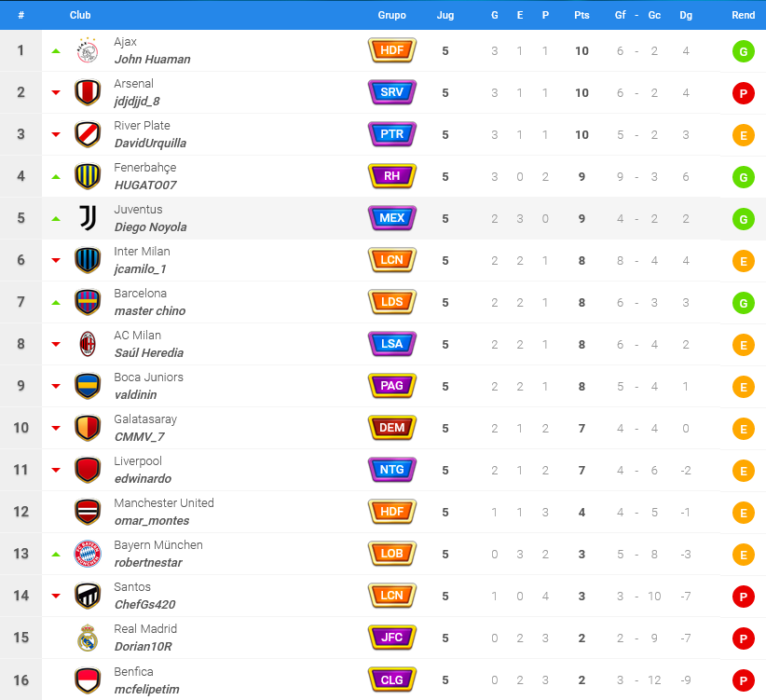Click River Plate's orange E form circle

point(743,135)
